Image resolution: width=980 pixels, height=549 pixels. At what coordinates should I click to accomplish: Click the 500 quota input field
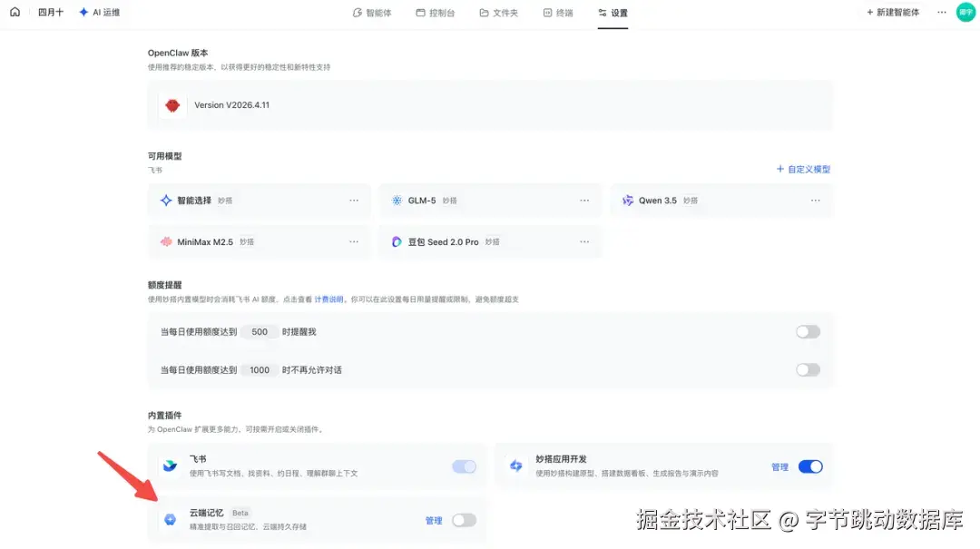pyautogui.click(x=260, y=332)
